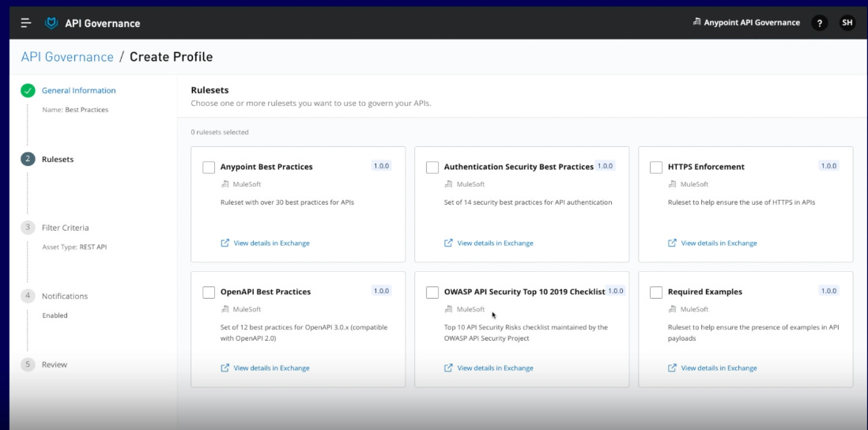This screenshot has height=430, width=868.
Task: Click the "Asset Type: REST API" summary text
Action: click(x=75, y=247)
